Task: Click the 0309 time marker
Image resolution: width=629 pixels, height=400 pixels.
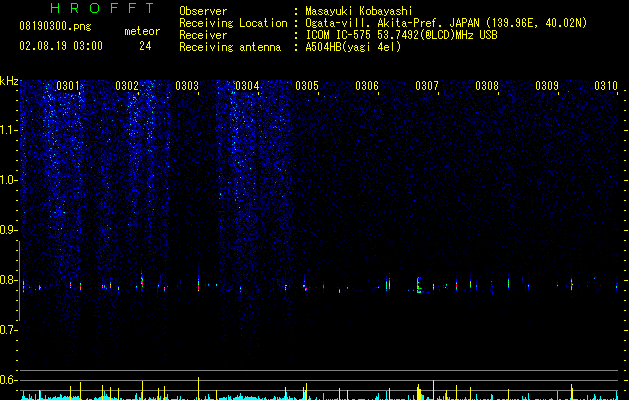Action: point(547,86)
